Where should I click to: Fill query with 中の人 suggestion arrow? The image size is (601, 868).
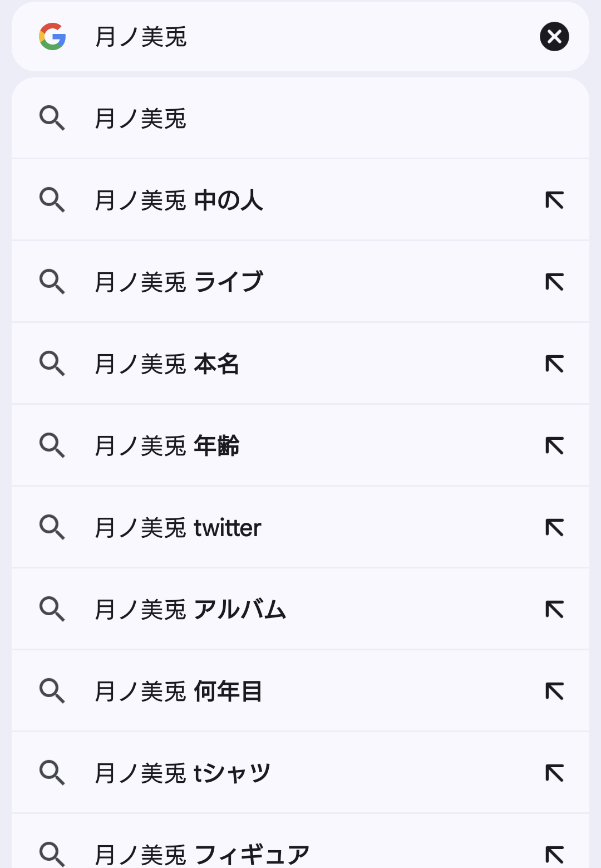(x=554, y=200)
